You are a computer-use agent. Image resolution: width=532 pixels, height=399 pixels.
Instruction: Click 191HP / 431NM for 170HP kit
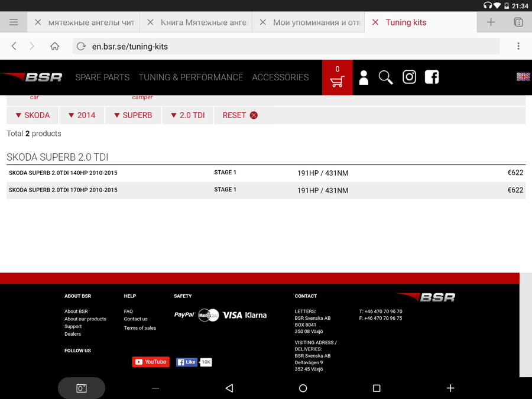tap(323, 190)
